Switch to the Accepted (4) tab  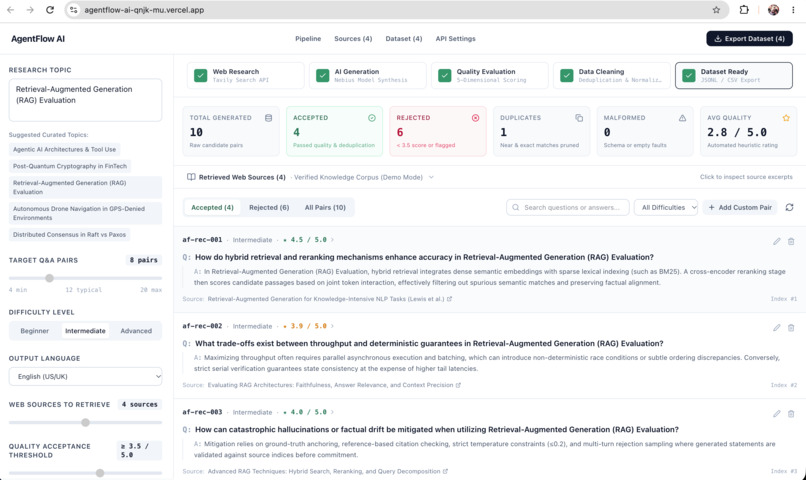click(x=212, y=207)
